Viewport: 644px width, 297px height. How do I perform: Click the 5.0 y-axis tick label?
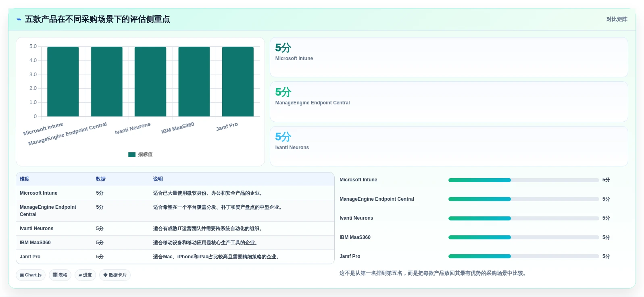point(33,46)
